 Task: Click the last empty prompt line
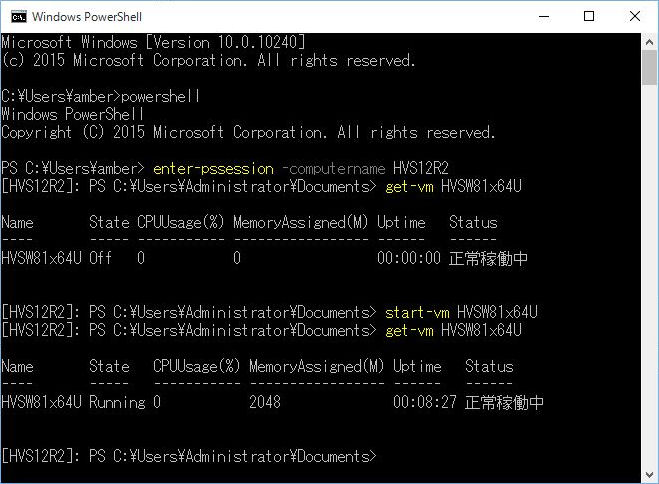(189, 456)
